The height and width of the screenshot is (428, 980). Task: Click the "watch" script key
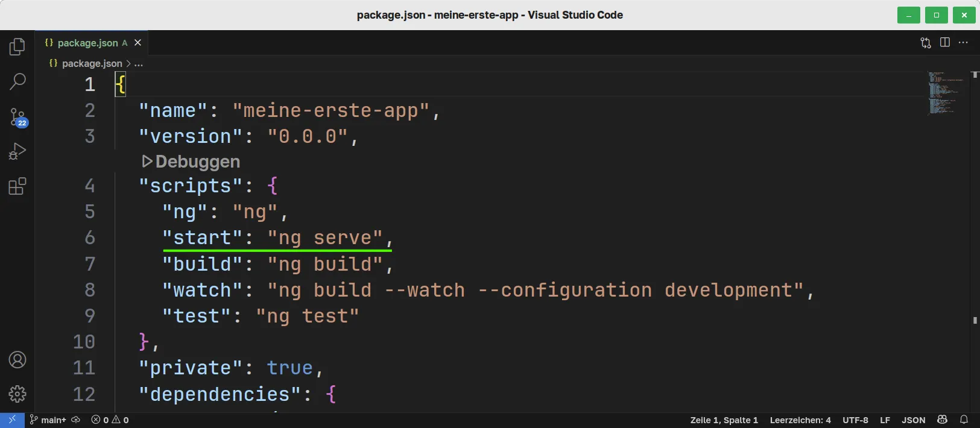pyautogui.click(x=202, y=290)
